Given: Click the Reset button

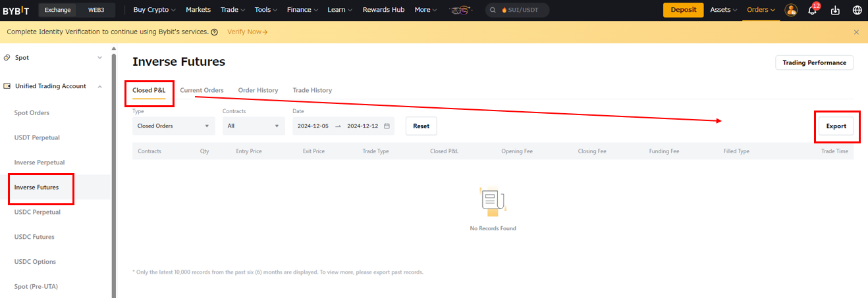Looking at the screenshot, I should pyautogui.click(x=421, y=126).
